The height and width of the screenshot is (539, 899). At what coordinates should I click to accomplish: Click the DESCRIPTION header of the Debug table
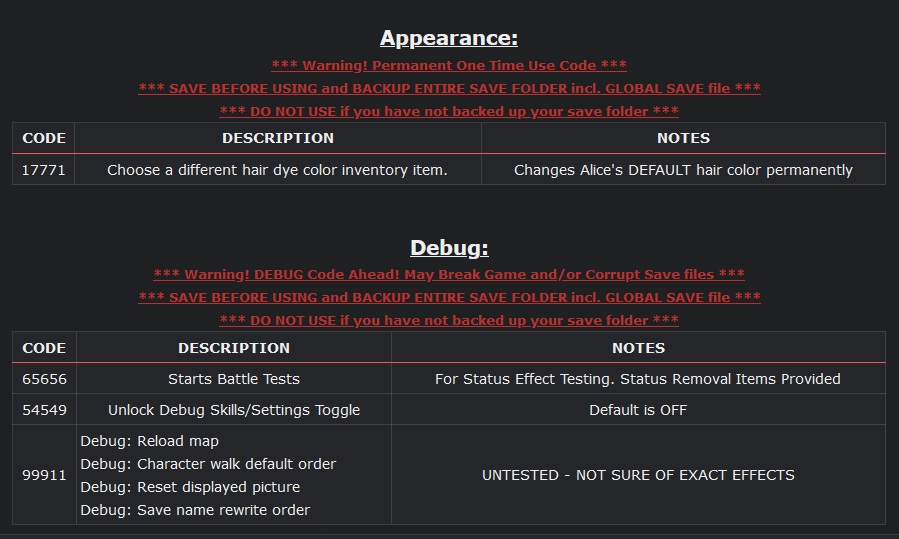(234, 348)
